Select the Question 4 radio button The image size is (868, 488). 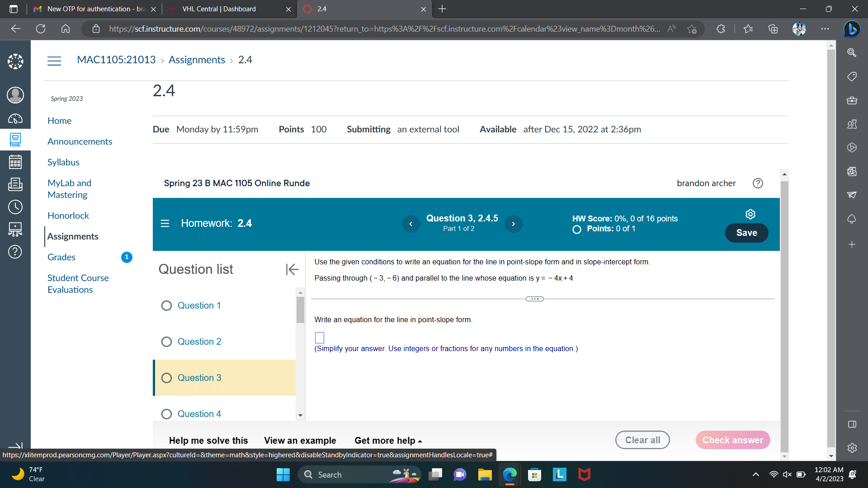coord(166,414)
